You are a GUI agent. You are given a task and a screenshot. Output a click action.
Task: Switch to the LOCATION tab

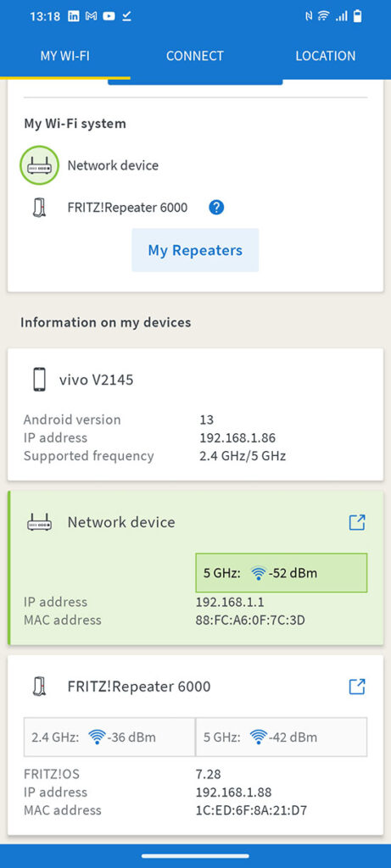tap(326, 56)
